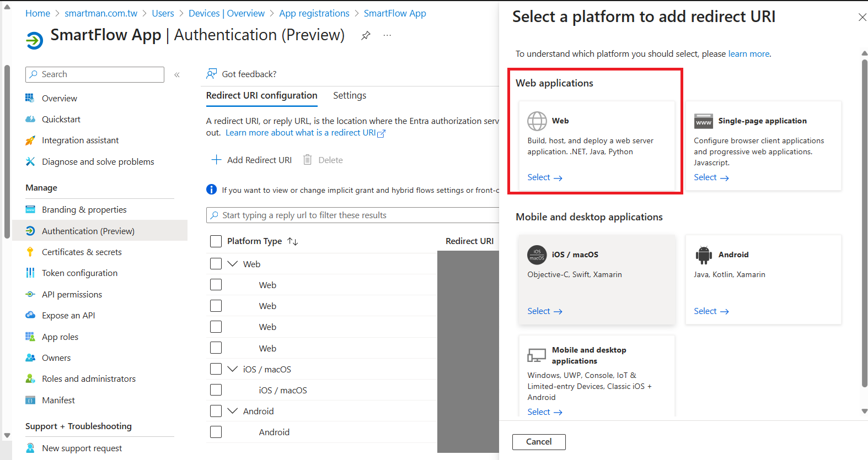Click the Expose an API cloud icon
Screen dimensions: 868x460
point(30,315)
